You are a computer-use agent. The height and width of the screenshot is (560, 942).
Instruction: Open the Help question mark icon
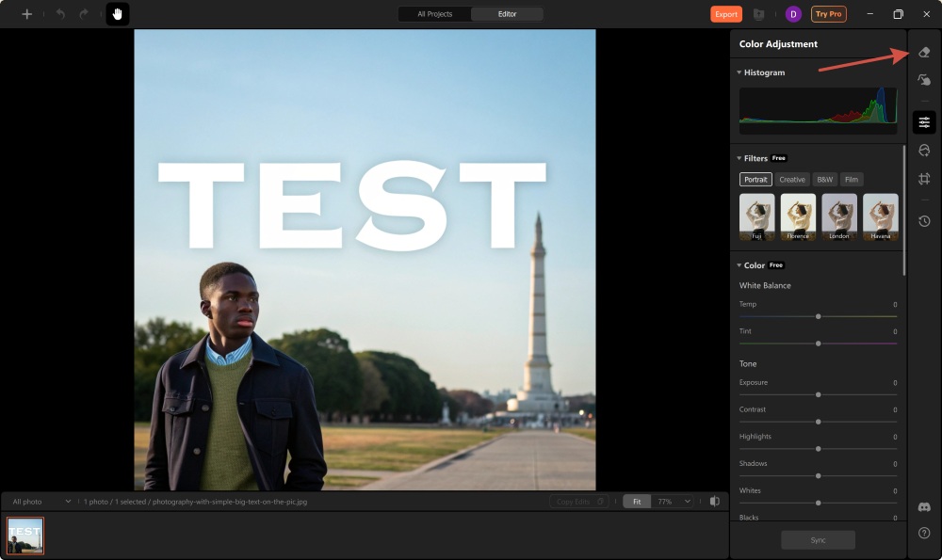[x=924, y=533]
